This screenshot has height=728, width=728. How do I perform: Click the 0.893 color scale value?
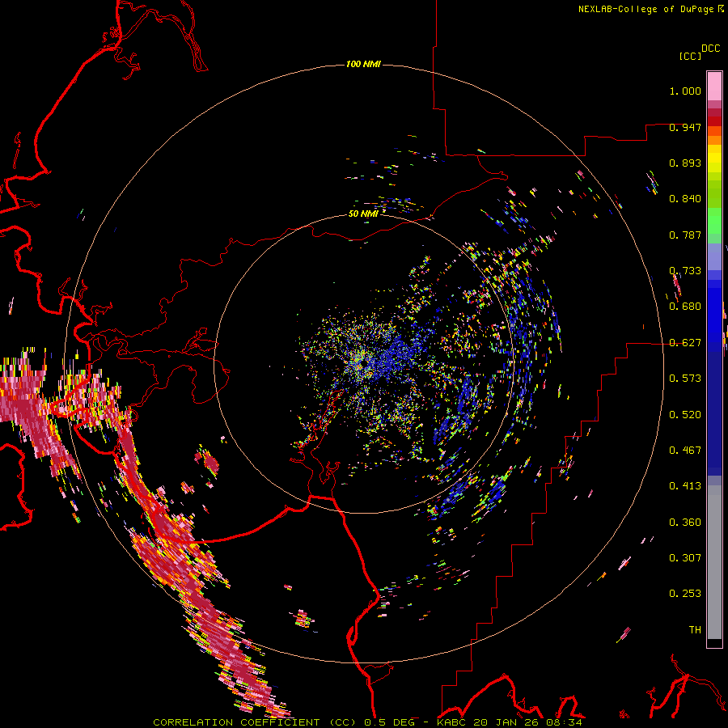tap(685, 163)
